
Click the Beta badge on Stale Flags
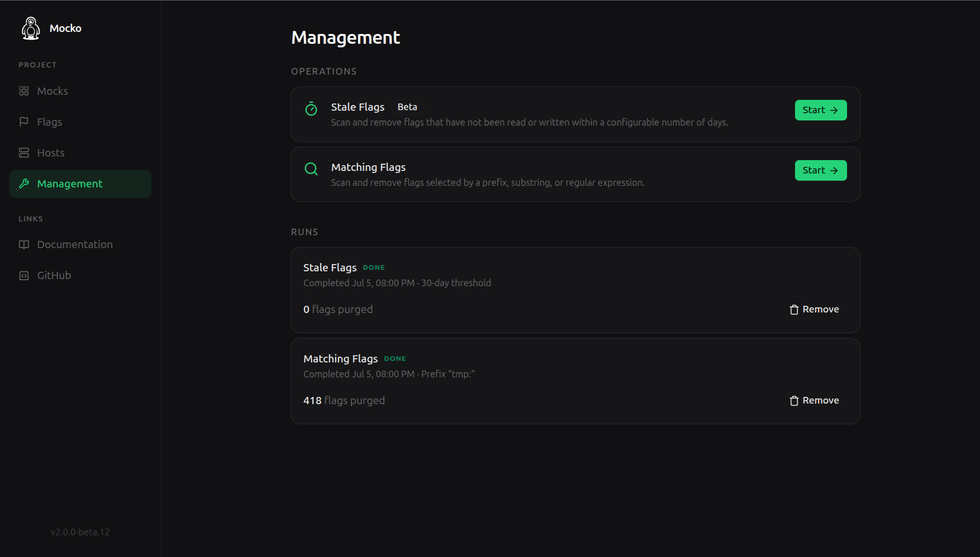[407, 107]
